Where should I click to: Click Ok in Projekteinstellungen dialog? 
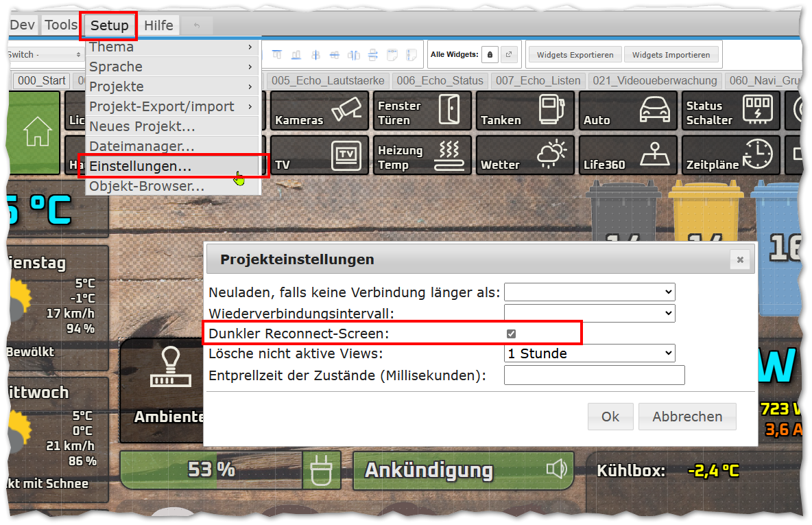tap(610, 417)
